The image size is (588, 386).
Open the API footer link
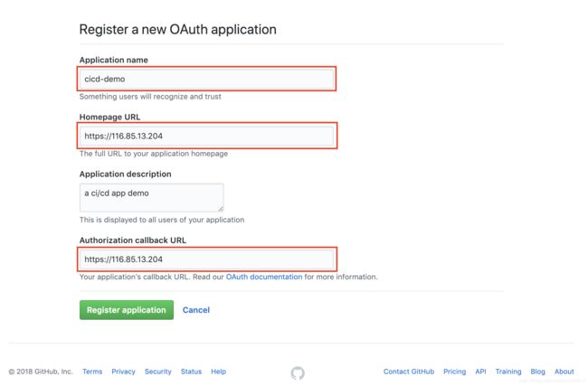480,372
